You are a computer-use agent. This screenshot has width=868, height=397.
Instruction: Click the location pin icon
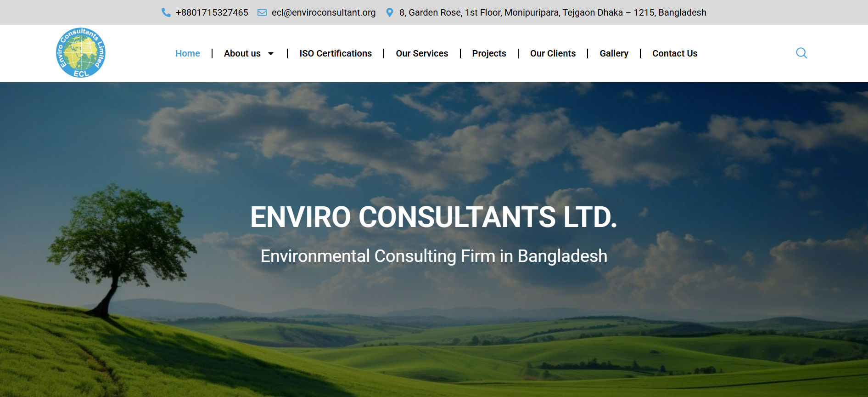pos(390,12)
